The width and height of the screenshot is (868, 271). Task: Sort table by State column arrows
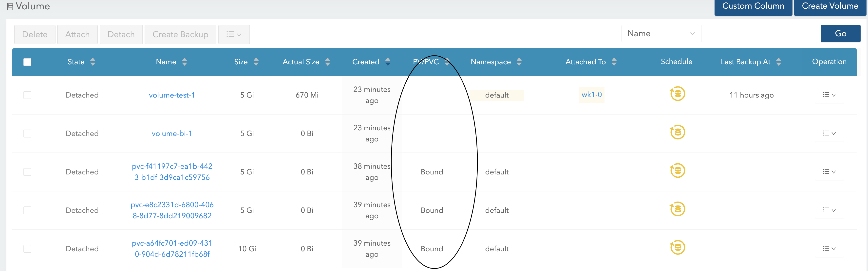pos(93,62)
